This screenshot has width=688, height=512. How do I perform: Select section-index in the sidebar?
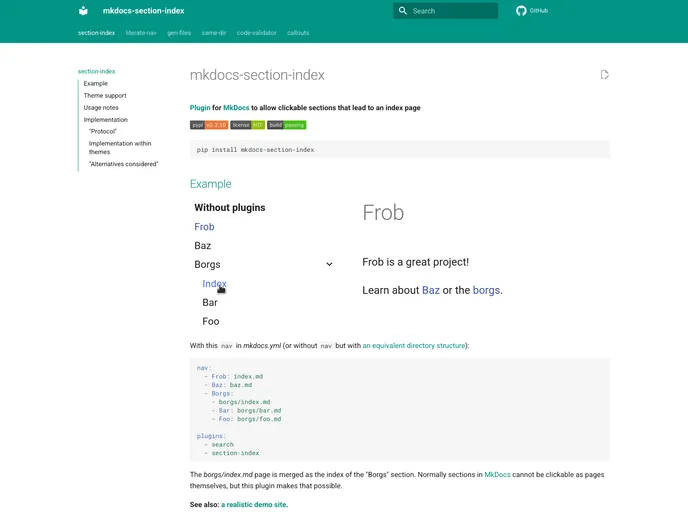97,71
